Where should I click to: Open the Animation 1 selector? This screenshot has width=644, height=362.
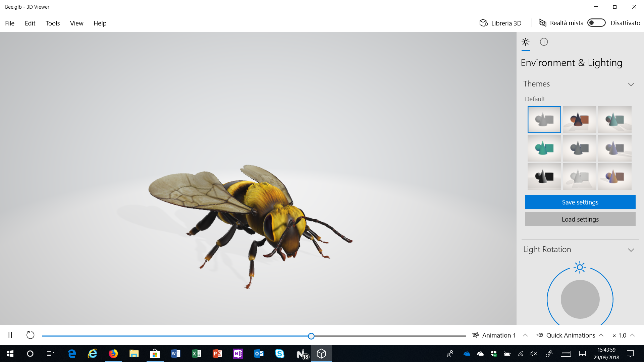pyautogui.click(x=500, y=335)
